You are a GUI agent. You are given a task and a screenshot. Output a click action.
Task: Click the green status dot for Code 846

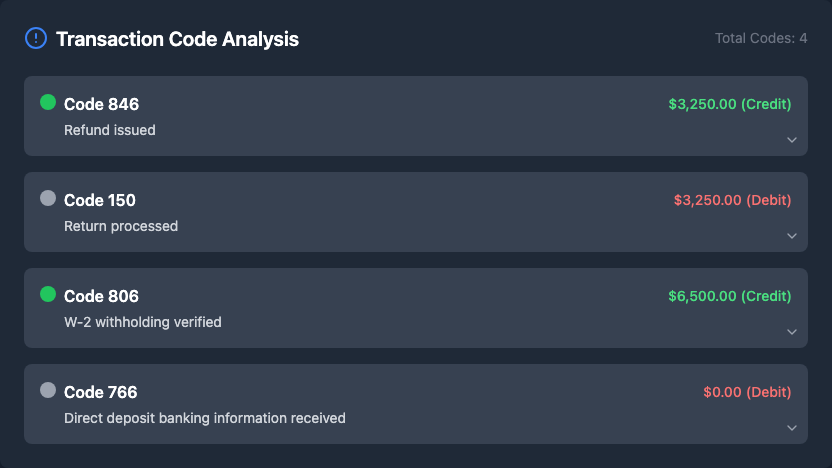coord(48,102)
